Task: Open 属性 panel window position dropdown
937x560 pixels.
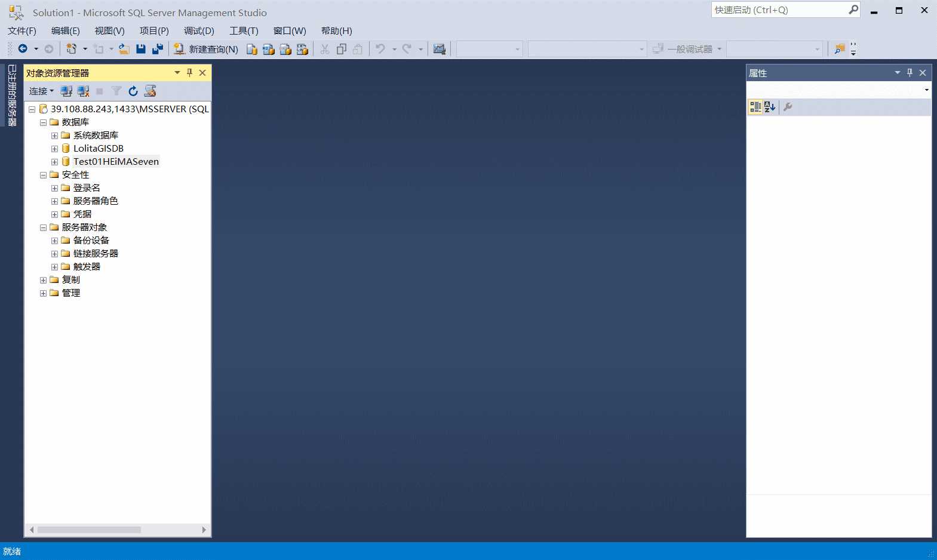Action: pos(898,73)
